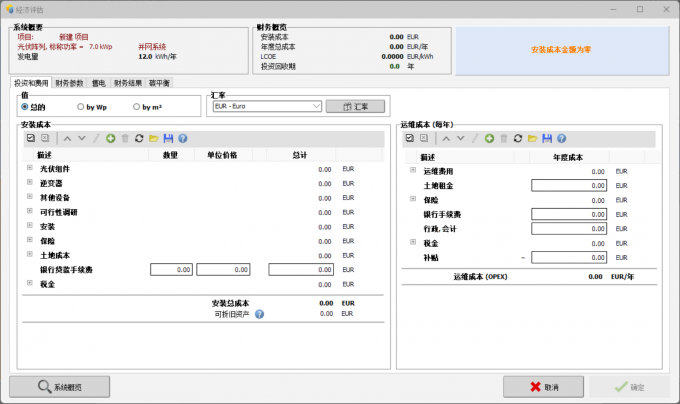Move operating cost row up arrow
This screenshot has width=680, height=404.
[446, 139]
